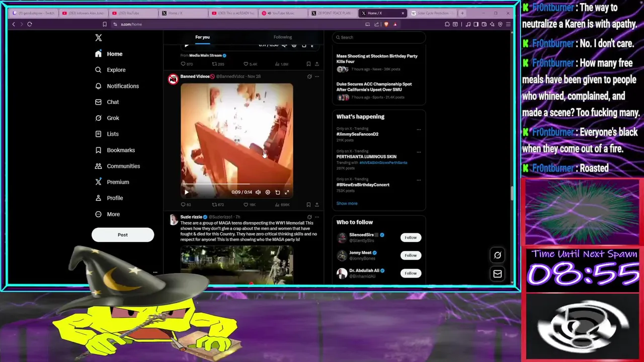Expand the More menu in the X sidebar
This screenshot has height=362, width=644.
(x=108, y=214)
